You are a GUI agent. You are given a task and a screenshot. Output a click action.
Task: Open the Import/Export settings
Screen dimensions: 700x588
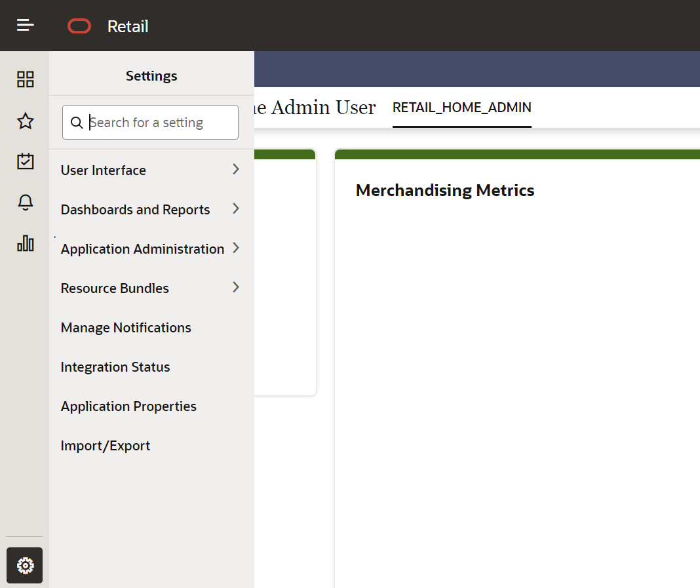(105, 445)
